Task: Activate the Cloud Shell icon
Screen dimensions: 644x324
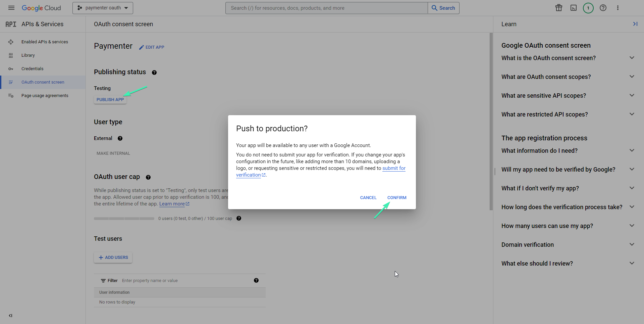Action: (573, 8)
